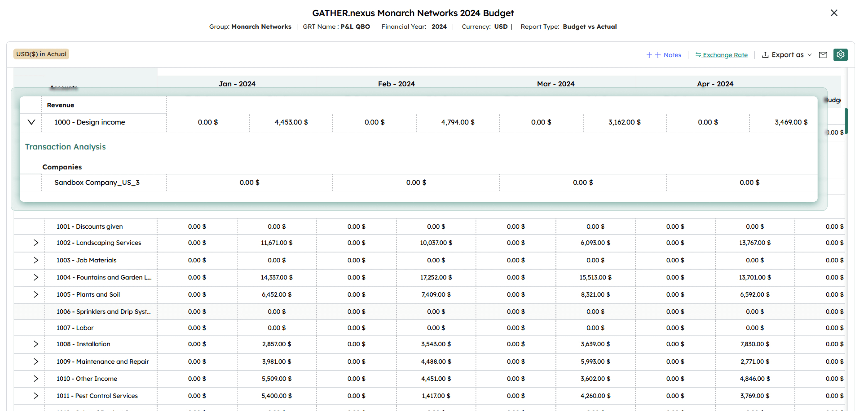Click Design income value 4,794.00 $
This screenshot has width=868, height=411.
pos(458,122)
